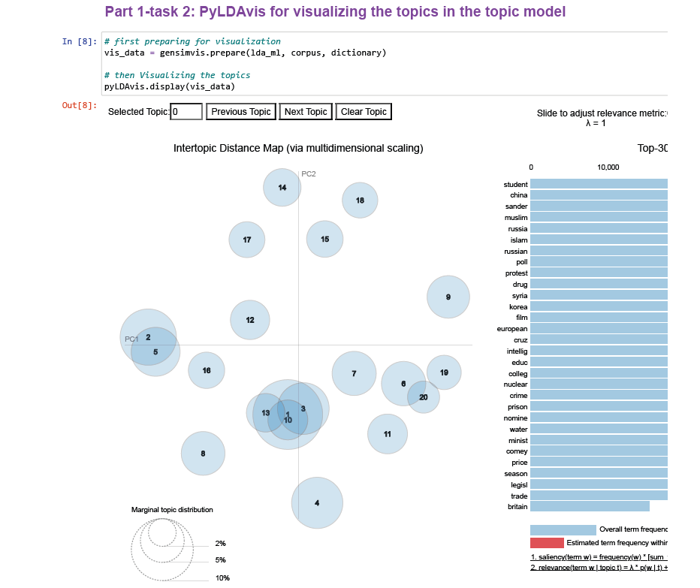Open the saliency formula footnote link
Viewport: 700px width, 588px height.
coord(599,556)
